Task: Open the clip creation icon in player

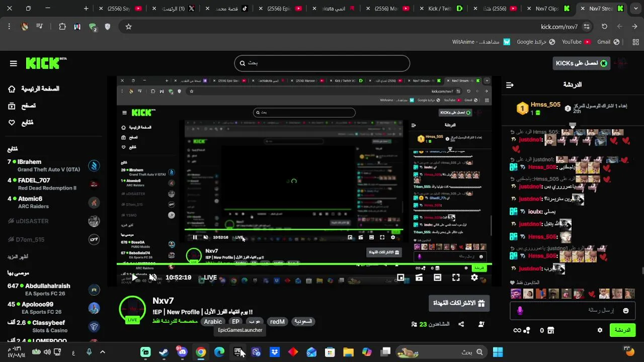Action: 419,278
